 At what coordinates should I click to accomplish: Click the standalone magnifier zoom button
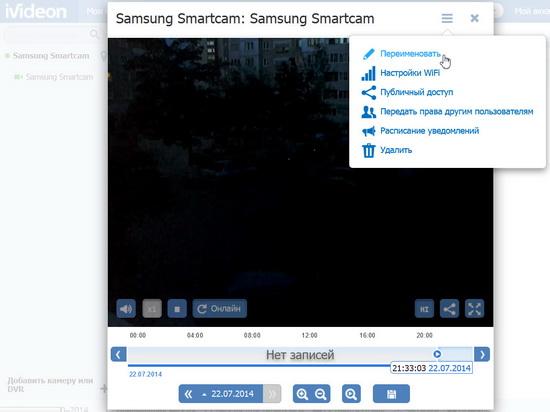pos(351,394)
